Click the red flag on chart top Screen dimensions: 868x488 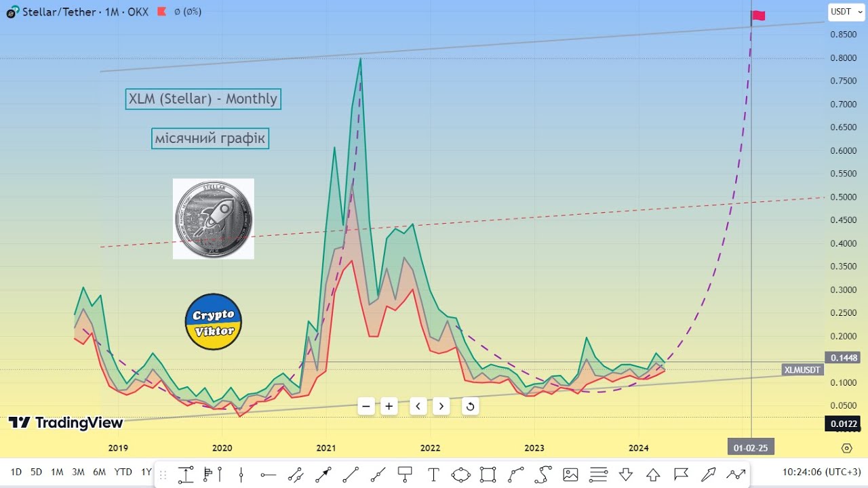click(758, 16)
